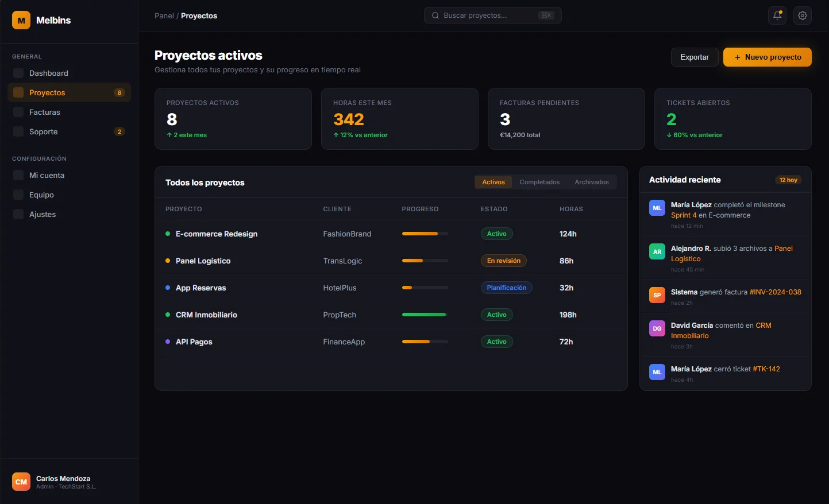The image size is (829, 504).
Task: Click the Ajustes sidebar icon
Action: click(18, 214)
